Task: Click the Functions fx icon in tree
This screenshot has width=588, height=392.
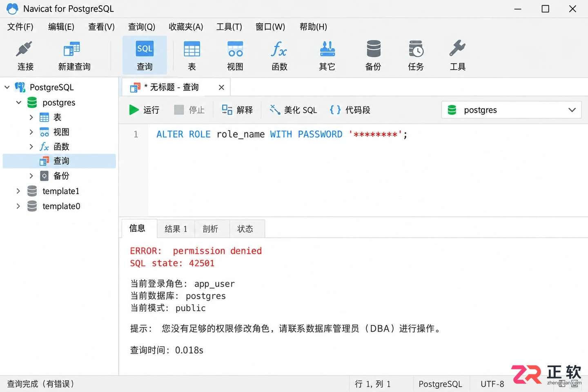Action: pos(44,147)
